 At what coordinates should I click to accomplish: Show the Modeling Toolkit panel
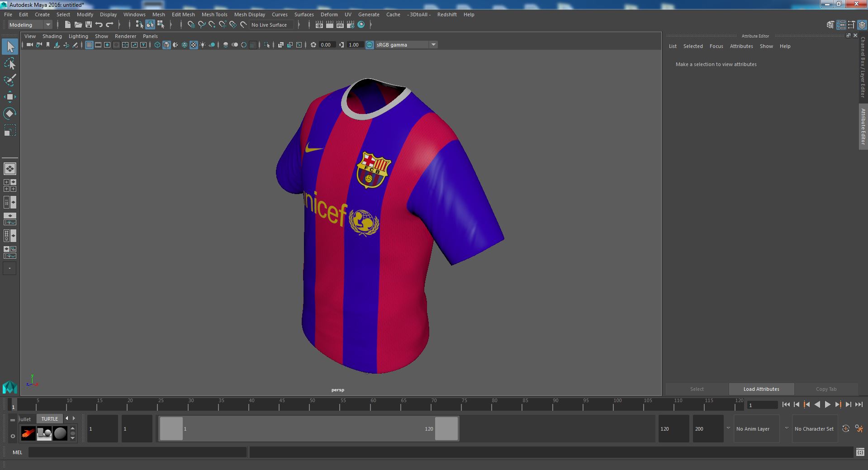pos(830,25)
